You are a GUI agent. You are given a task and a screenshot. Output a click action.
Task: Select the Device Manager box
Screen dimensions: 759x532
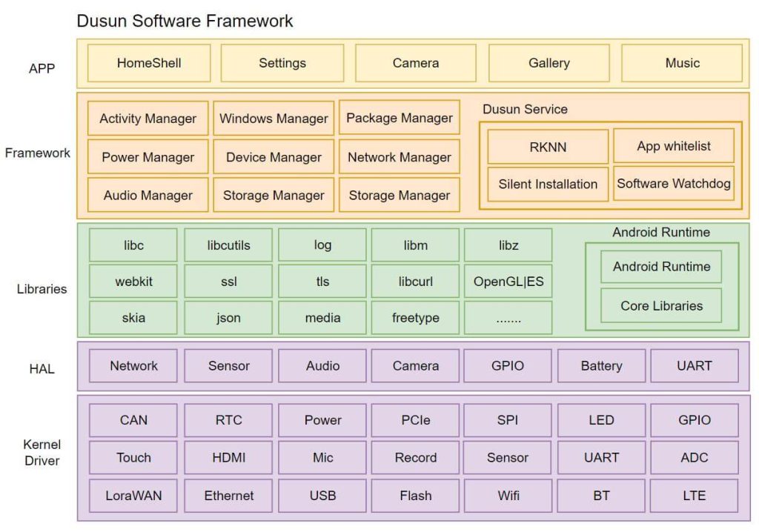point(274,157)
